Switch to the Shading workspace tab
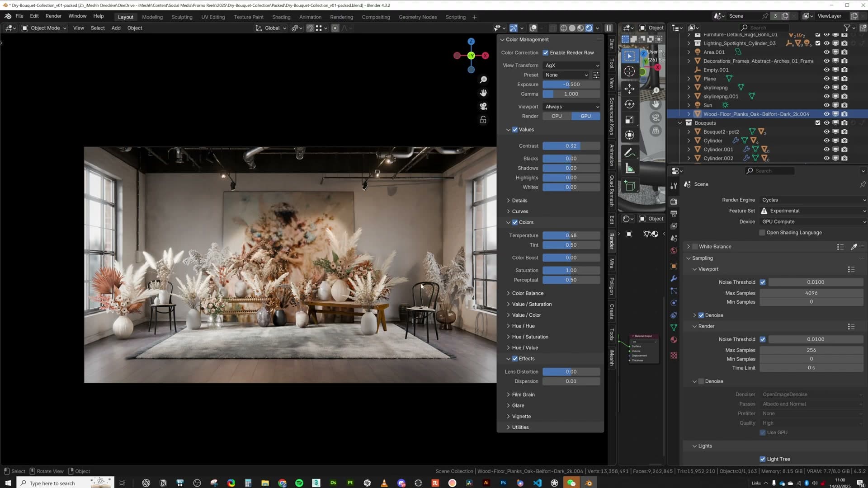The image size is (868, 488). (281, 17)
